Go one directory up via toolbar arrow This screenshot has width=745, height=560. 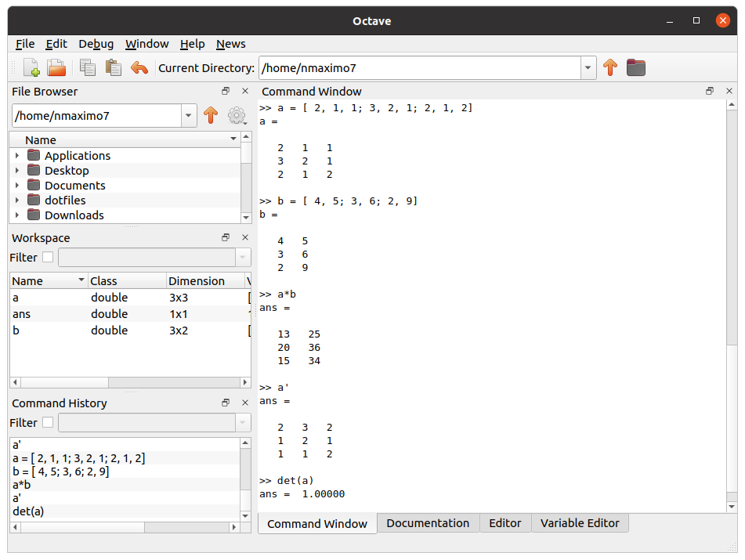[x=610, y=67]
